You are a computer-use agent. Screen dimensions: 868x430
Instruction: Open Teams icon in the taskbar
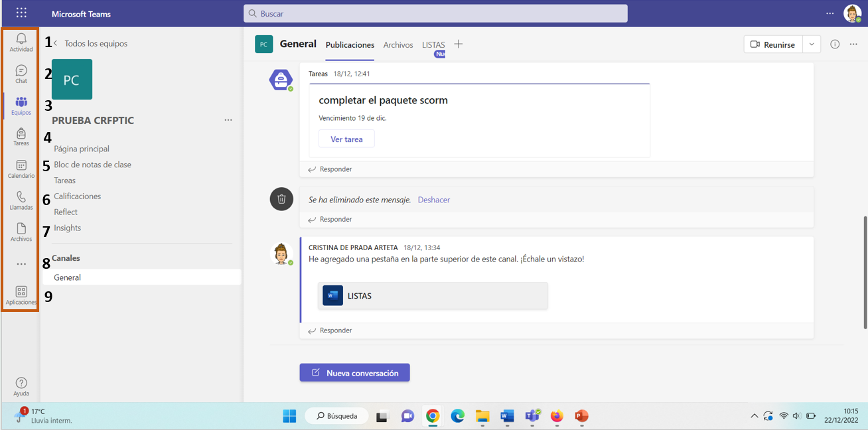click(x=532, y=416)
